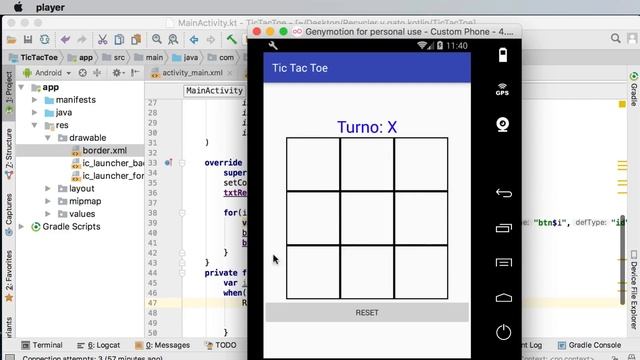Open the player menu in menu bar
This screenshot has height=360, width=640.
pyautogui.click(x=50, y=7)
